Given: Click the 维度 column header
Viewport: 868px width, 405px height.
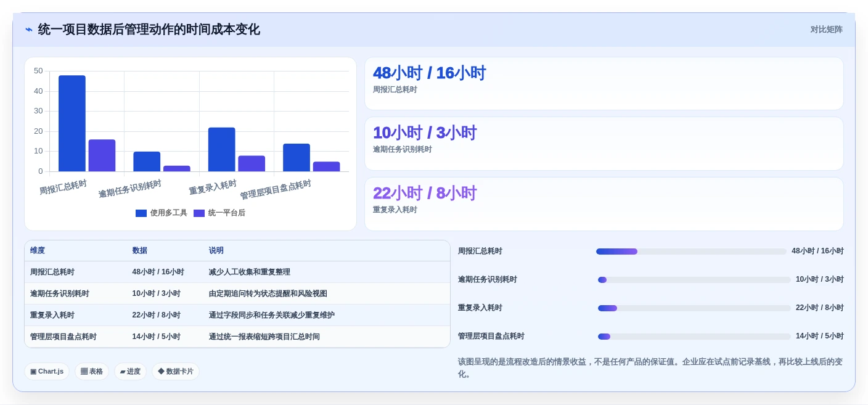Looking at the screenshot, I should (38, 250).
